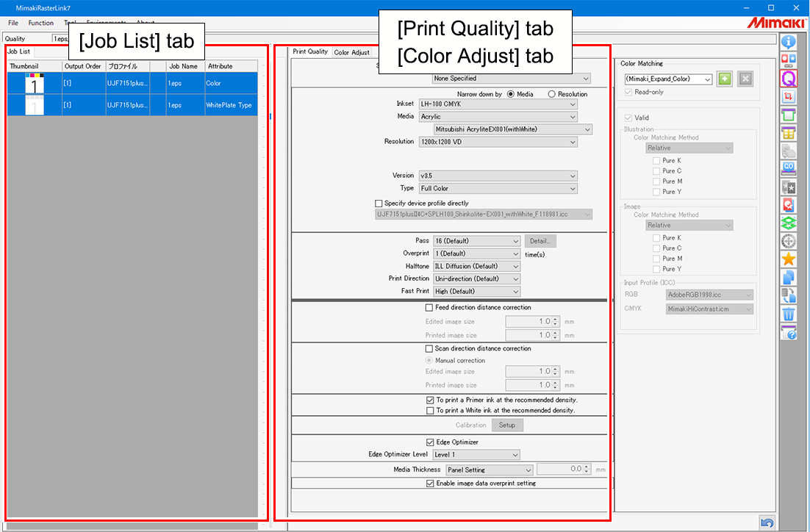Open the Function menu

pyautogui.click(x=41, y=23)
